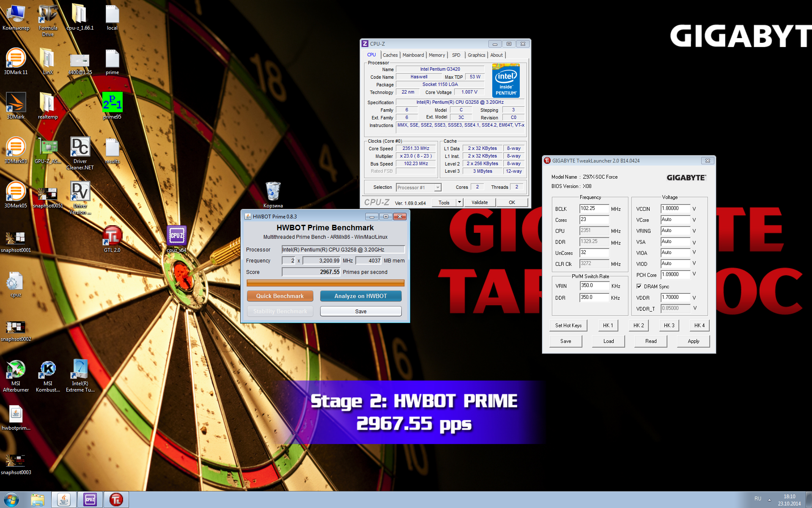
Task: Edit the VCCIN voltage field
Action: tap(676, 209)
